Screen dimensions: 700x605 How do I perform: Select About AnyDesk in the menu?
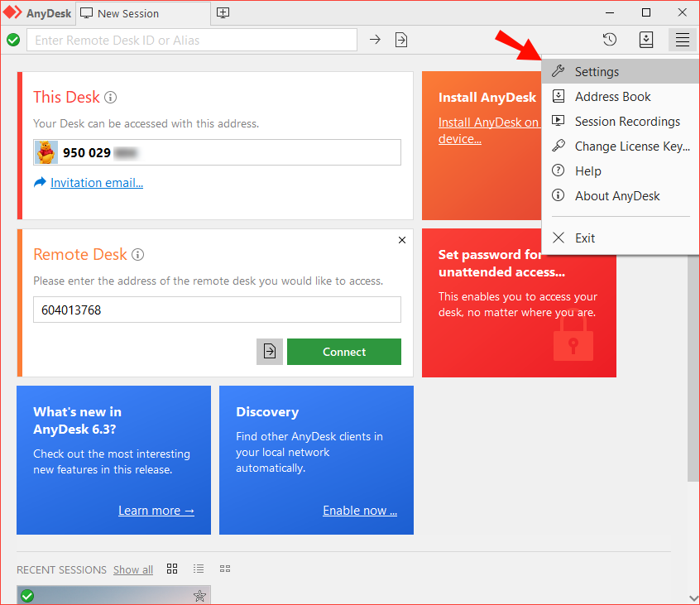620,196
